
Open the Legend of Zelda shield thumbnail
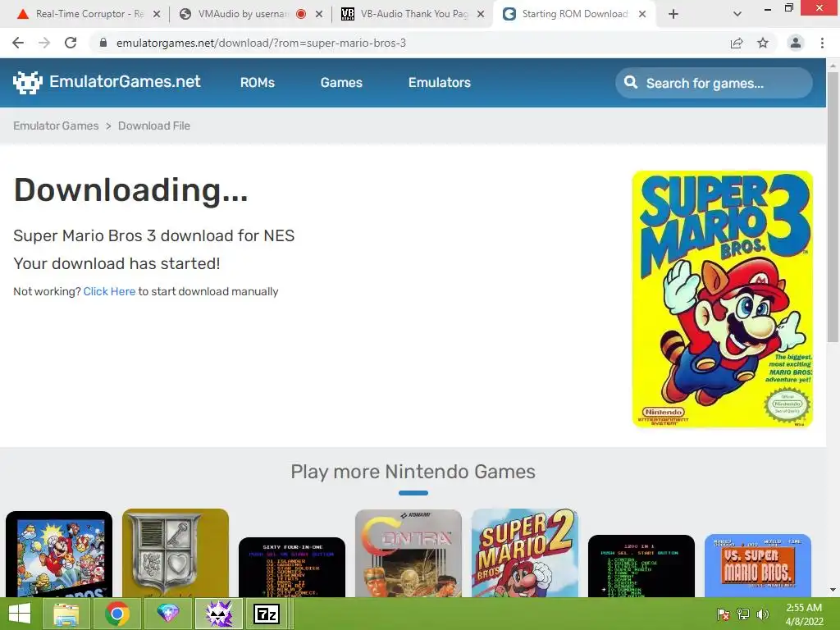[176, 553]
